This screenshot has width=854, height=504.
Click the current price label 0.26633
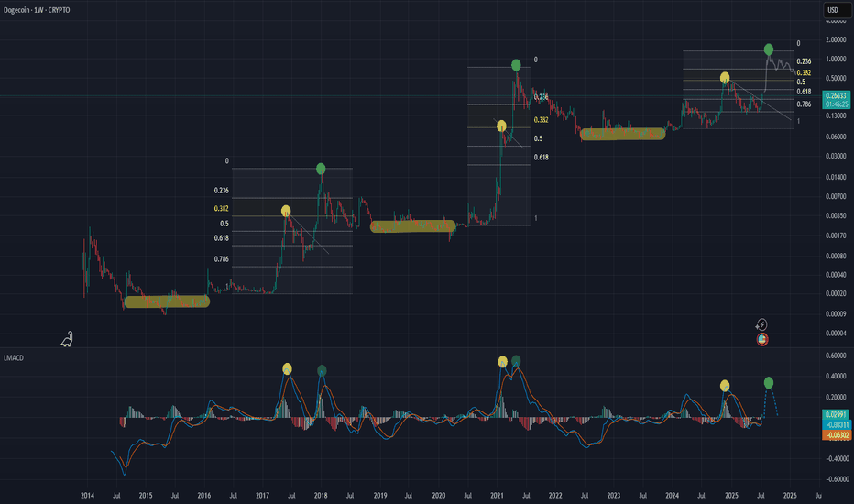tap(836, 96)
